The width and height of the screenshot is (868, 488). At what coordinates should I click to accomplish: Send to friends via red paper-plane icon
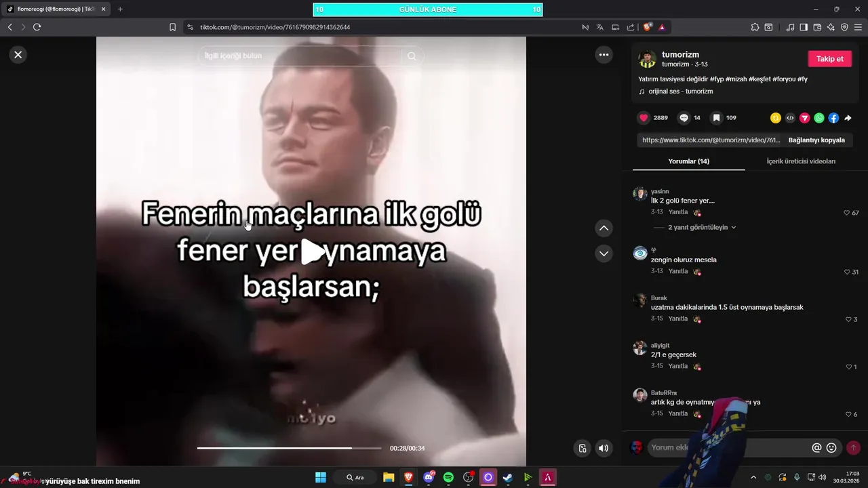(x=805, y=118)
